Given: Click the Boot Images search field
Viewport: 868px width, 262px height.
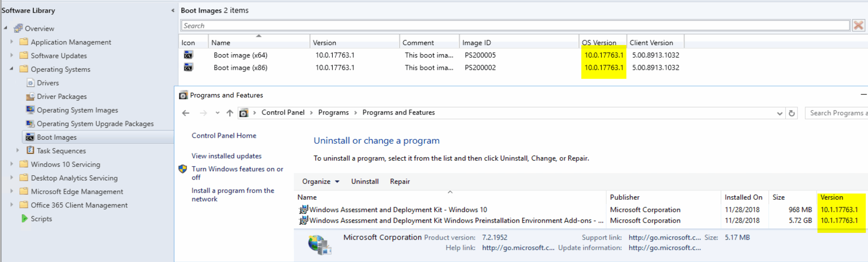Looking at the screenshot, I should point(515,26).
